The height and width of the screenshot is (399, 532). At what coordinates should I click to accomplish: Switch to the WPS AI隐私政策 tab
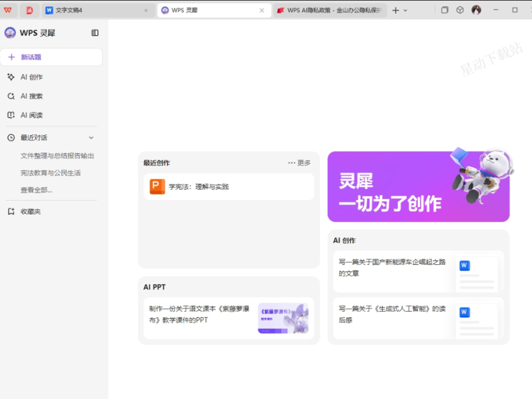point(329,11)
